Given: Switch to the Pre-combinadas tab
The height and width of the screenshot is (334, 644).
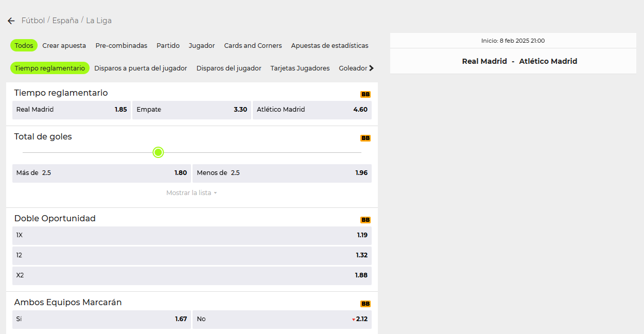Looking at the screenshot, I should (x=121, y=46).
